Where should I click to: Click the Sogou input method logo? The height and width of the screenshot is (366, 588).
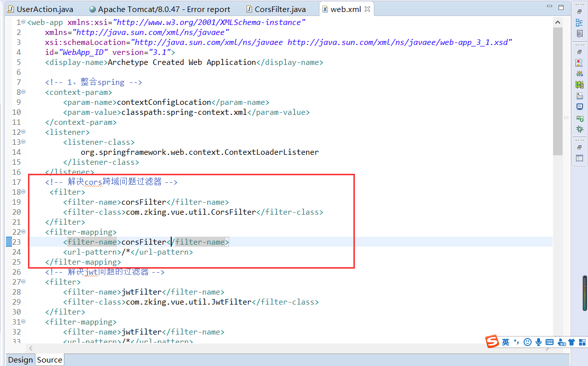tap(492, 341)
